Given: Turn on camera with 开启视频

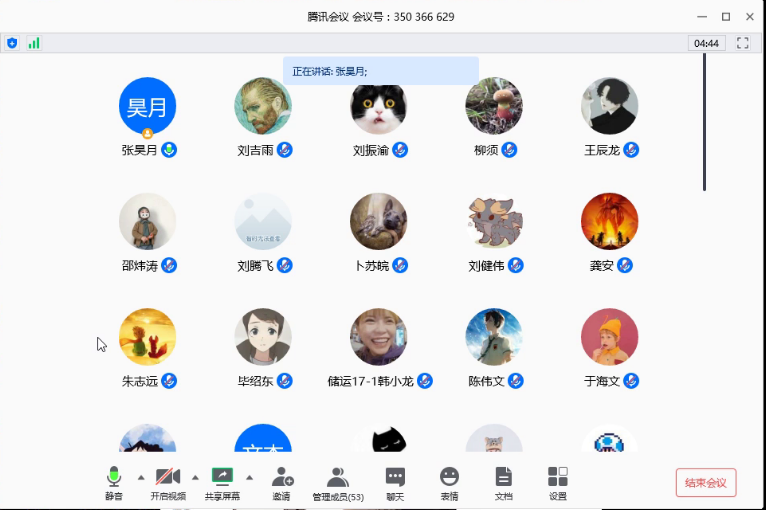Looking at the screenshot, I should [x=168, y=477].
